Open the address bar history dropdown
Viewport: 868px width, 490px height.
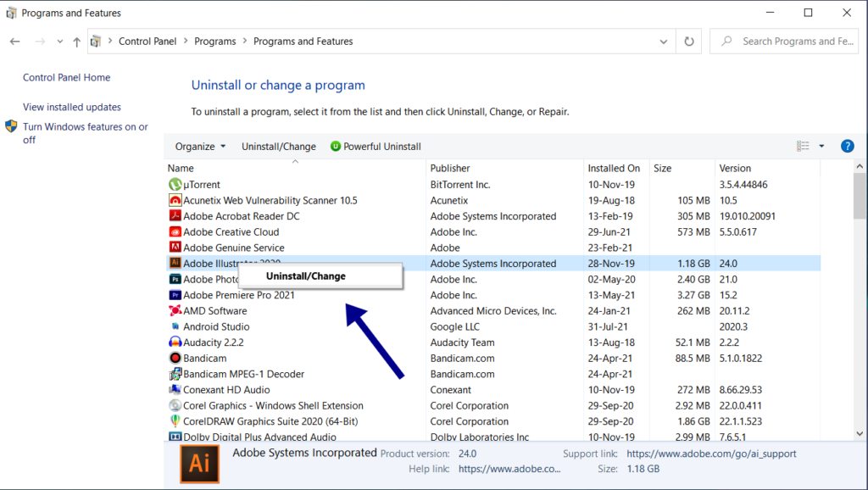(664, 42)
